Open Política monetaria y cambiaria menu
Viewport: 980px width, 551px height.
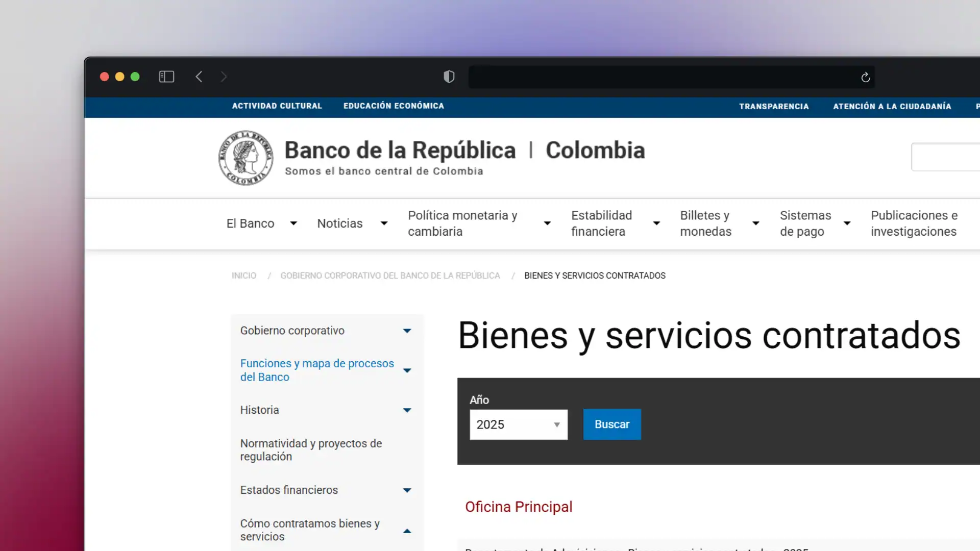click(462, 223)
